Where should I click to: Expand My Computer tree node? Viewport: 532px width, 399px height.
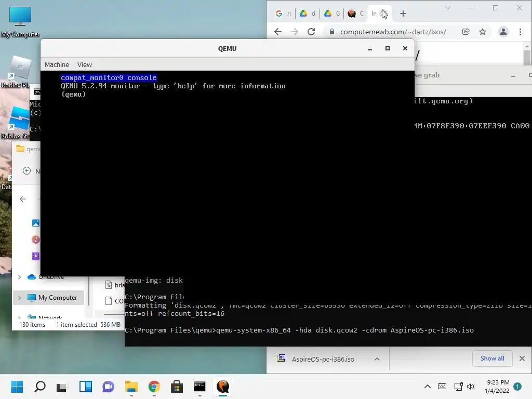pos(19,298)
